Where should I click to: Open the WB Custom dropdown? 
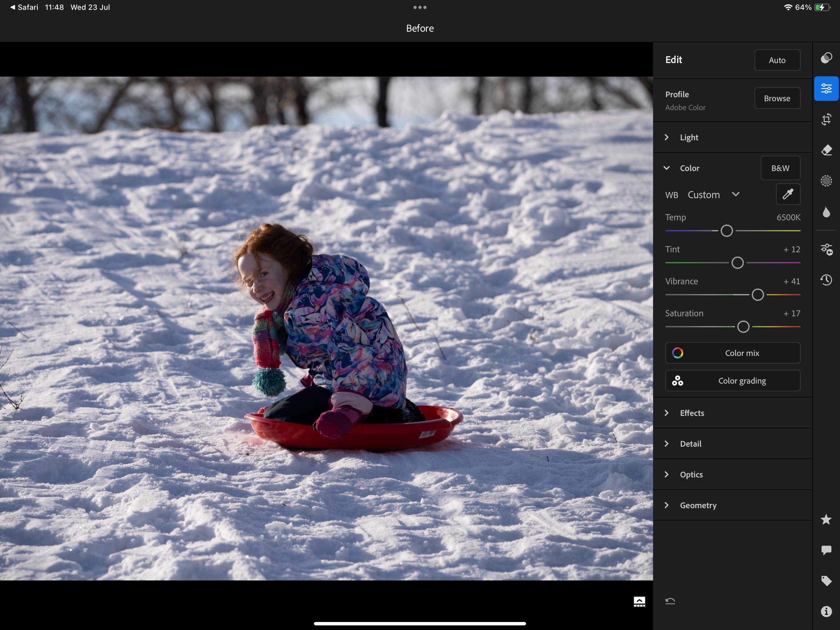click(713, 194)
